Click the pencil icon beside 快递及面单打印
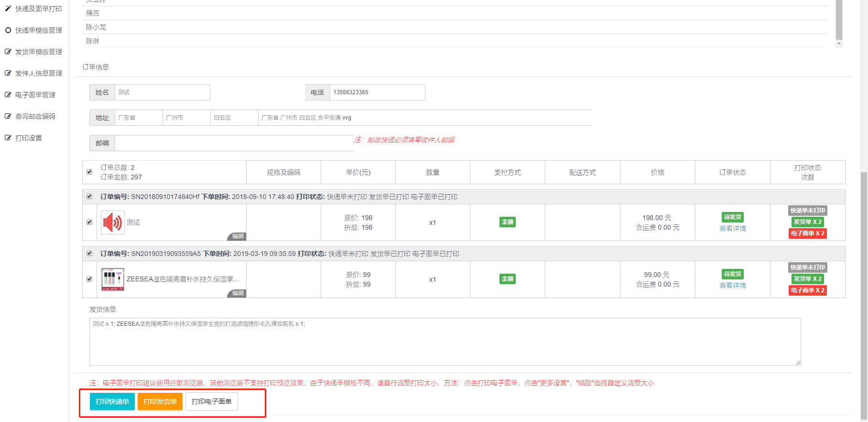868x422 pixels. [8, 9]
